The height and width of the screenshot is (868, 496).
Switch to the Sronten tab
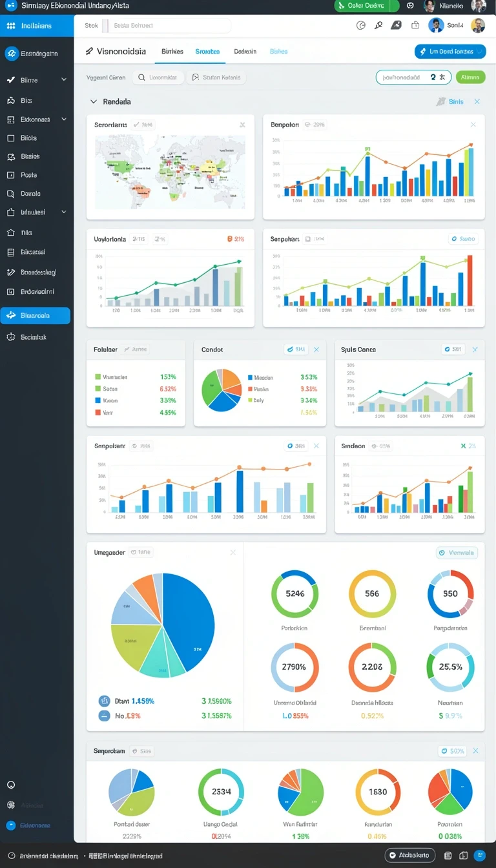207,52
